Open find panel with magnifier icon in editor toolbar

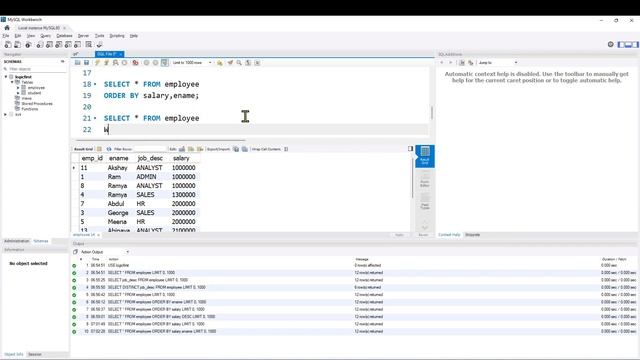239,62
